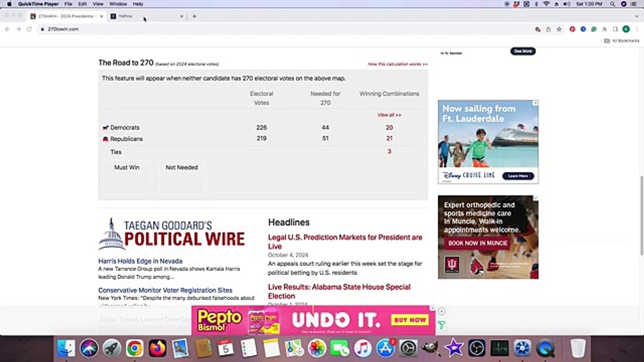Open the Wi-Fi menu bar status
Image resolution: width=644 pixels, height=362 pixels.
coord(546,4)
